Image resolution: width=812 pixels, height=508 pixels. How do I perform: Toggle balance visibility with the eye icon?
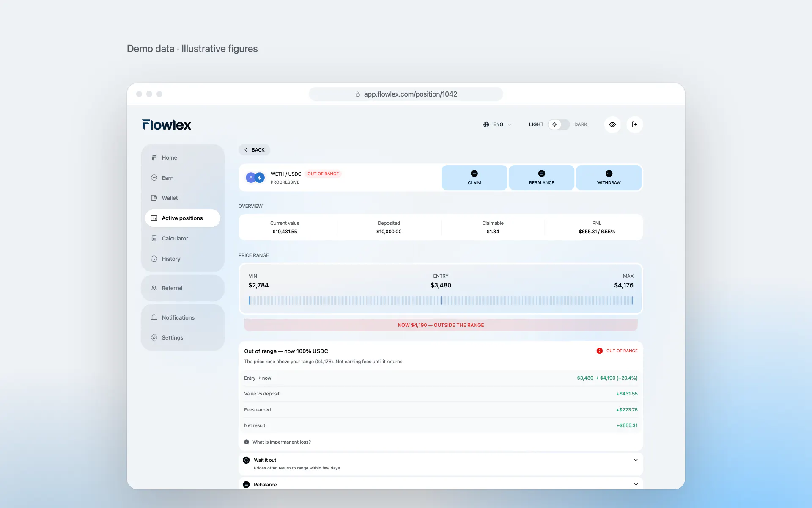[x=612, y=124]
